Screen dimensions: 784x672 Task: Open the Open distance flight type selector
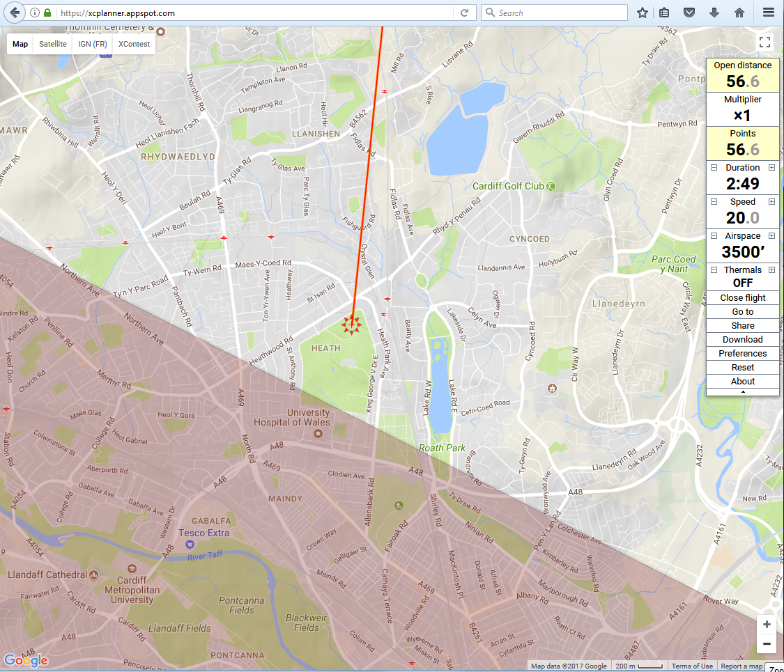click(742, 75)
